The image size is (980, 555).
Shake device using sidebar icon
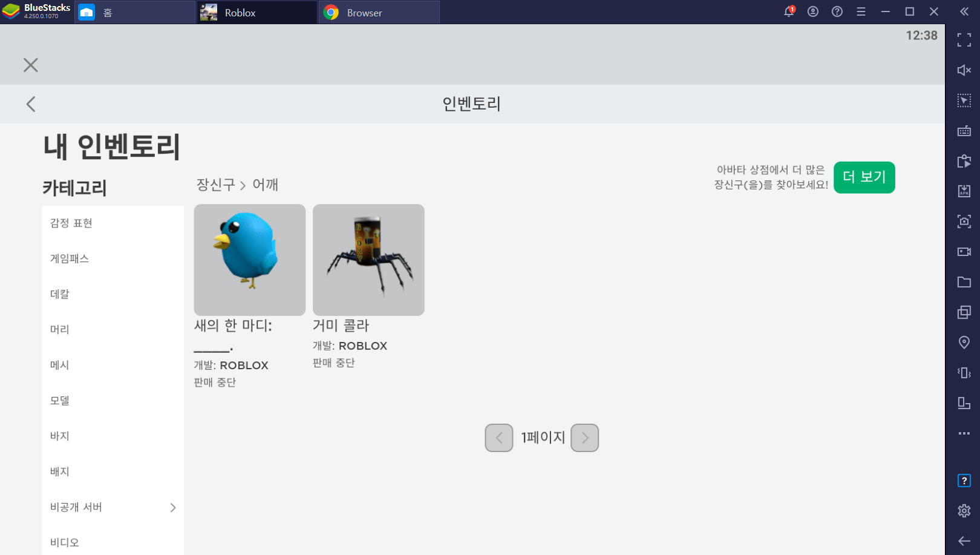964,373
